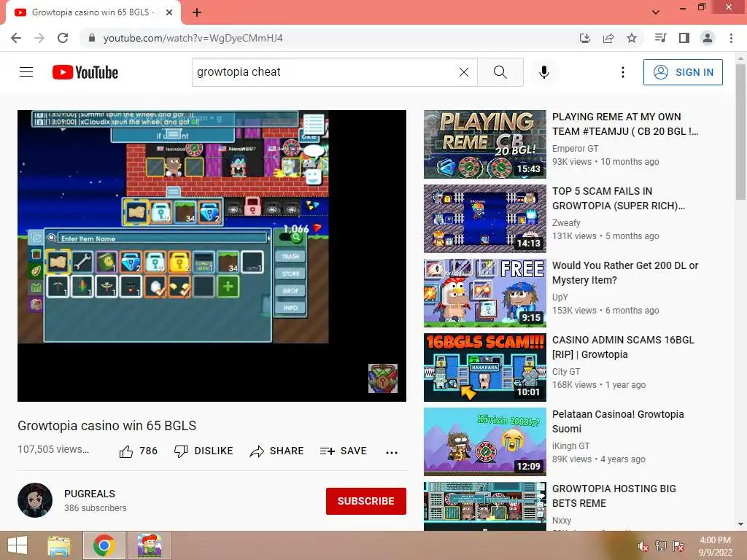Dislike the video

click(204, 451)
